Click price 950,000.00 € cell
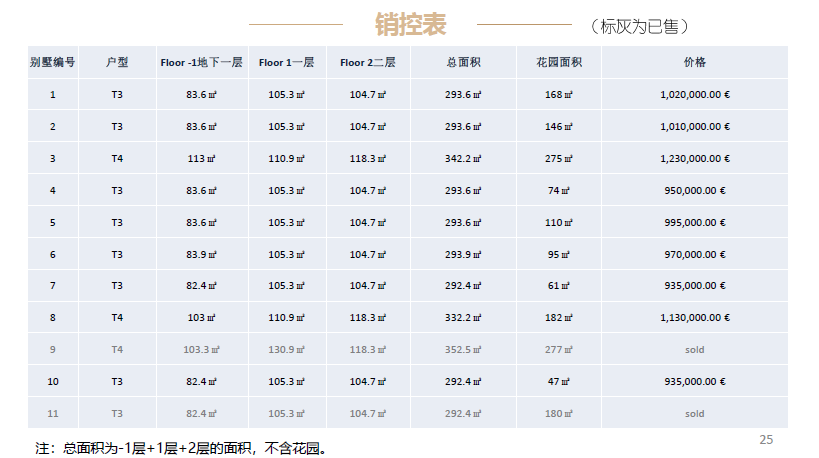Screen dimensions: 819x458 coord(695,191)
